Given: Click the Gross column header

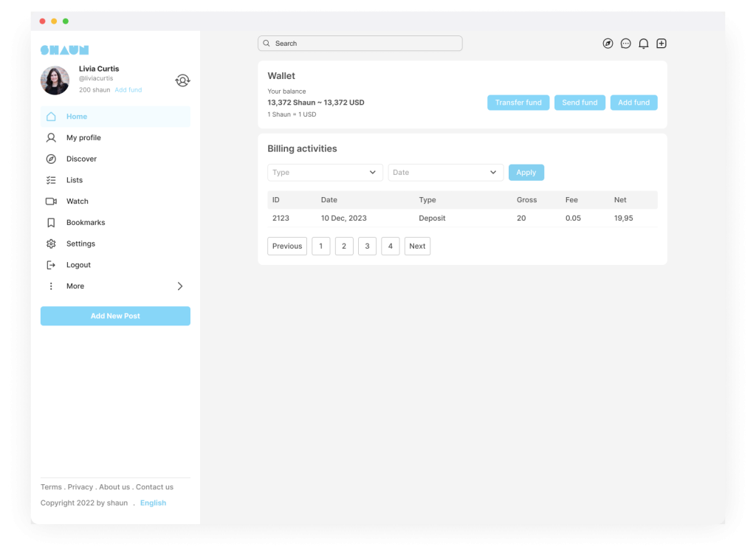Looking at the screenshot, I should click(526, 200).
